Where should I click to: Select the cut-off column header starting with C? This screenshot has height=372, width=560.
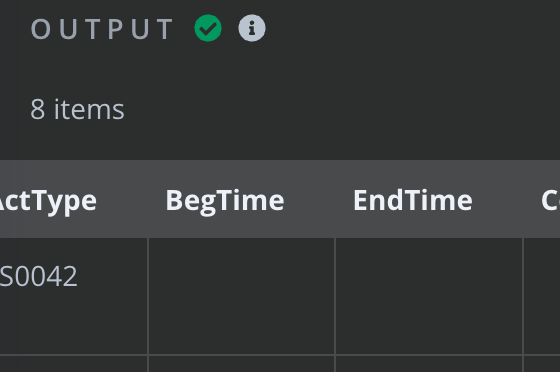pyautogui.click(x=550, y=200)
